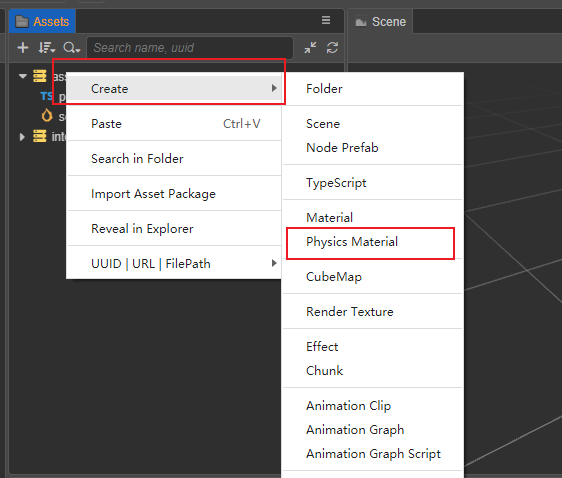Collapse the assets root folder arrow

[23, 76]
